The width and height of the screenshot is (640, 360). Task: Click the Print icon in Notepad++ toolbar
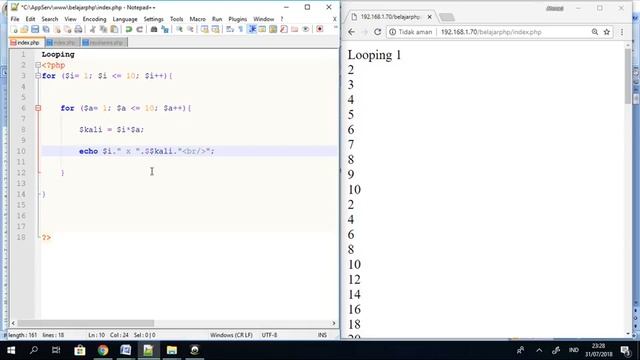click(78, 29)
